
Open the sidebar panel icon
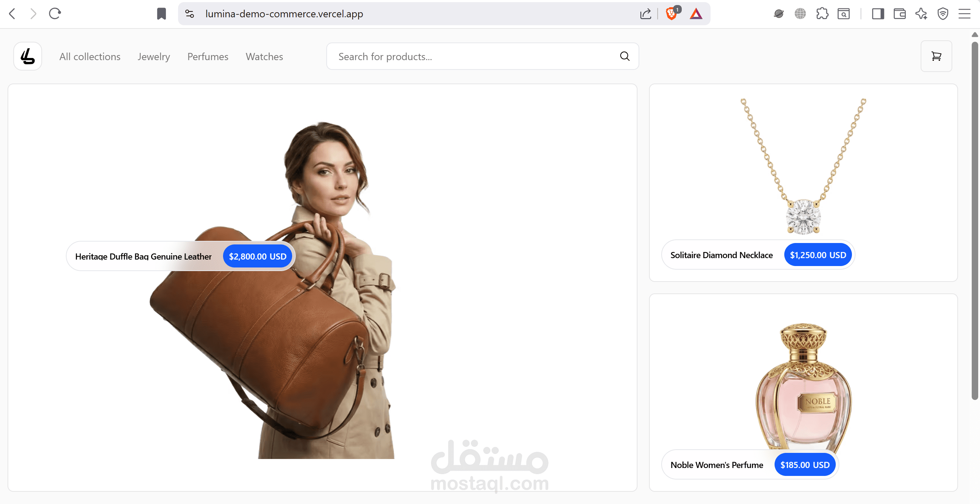[878, 14]
